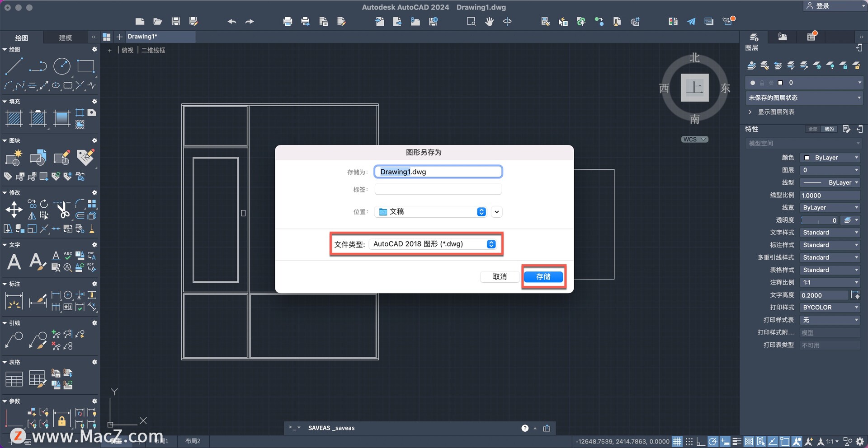Click the share icon in command line
The image size is (868, 448).
coord(547,428)
